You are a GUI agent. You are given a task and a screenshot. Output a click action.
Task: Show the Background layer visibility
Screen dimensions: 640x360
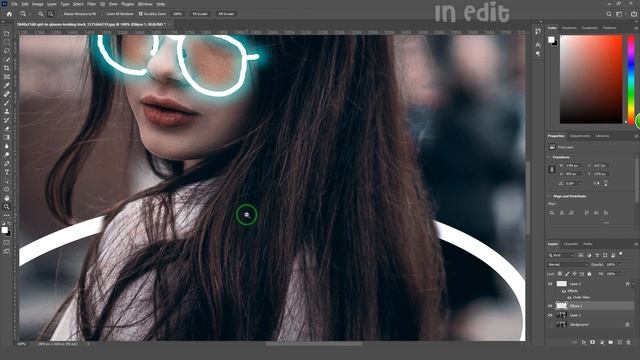point(550,324)
